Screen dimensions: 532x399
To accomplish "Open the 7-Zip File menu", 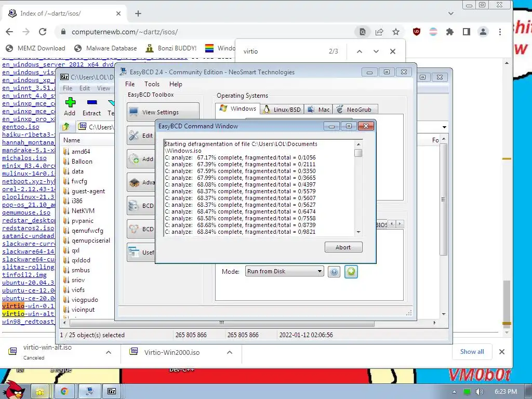I will tap(68, 88).
